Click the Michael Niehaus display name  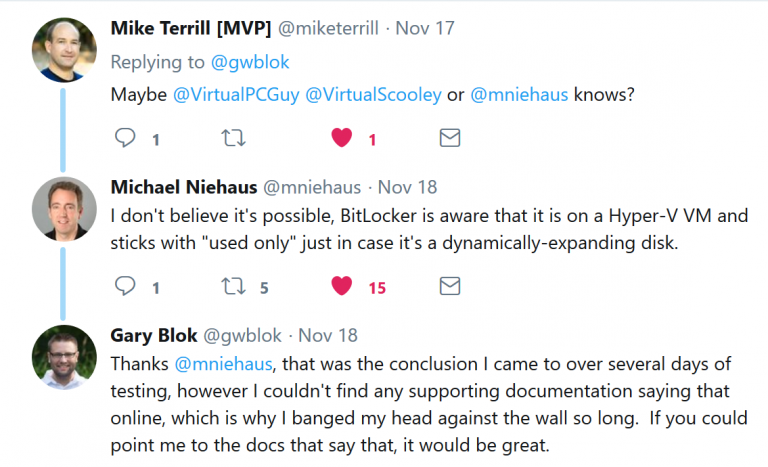(x=184, y=187)
